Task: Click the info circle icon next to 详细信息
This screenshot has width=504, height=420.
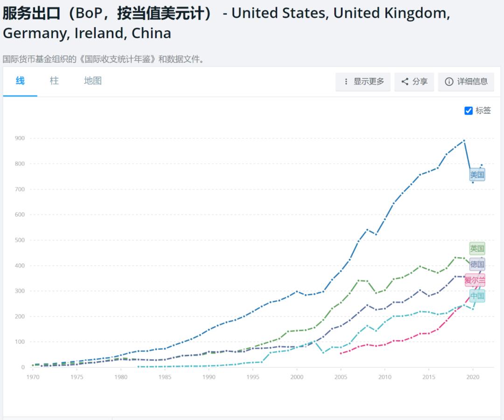Action: (448, 82)
